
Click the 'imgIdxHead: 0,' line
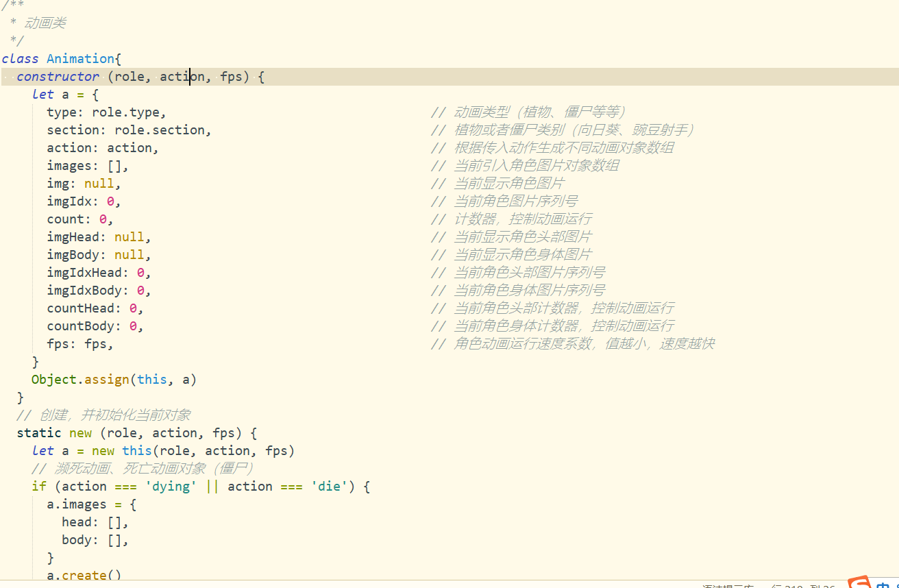coord(99,272)
